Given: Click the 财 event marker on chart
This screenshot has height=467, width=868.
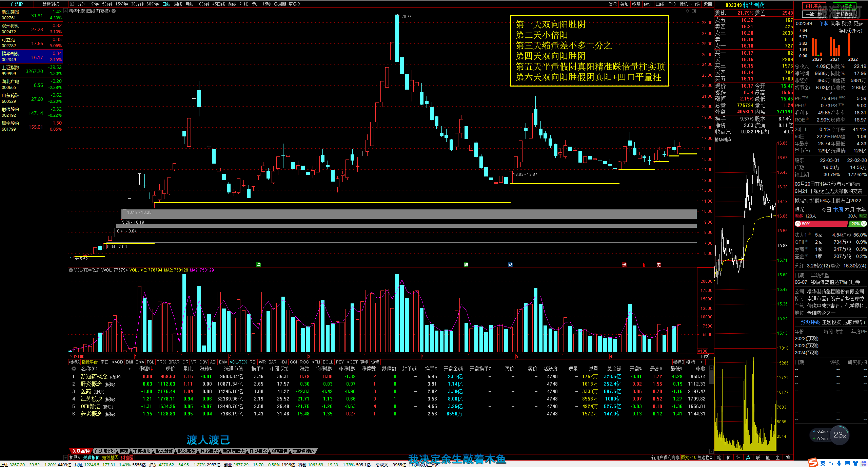Looking at the screenshot, I should click(x=510, y=265).
